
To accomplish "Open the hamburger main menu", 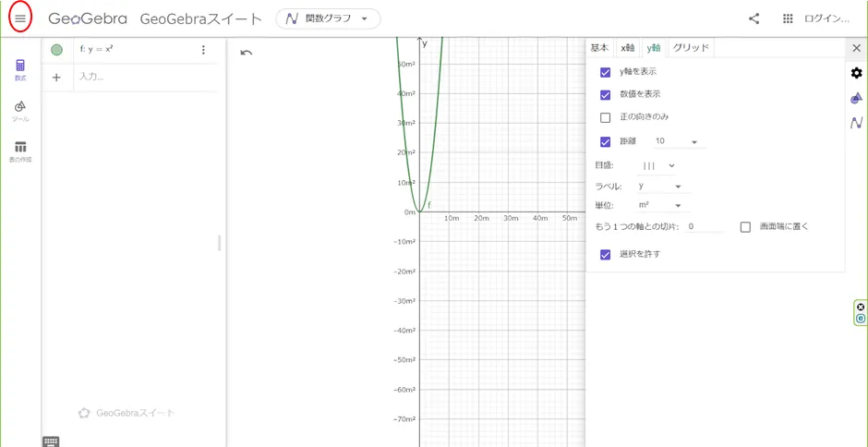I will coord(20,18).
